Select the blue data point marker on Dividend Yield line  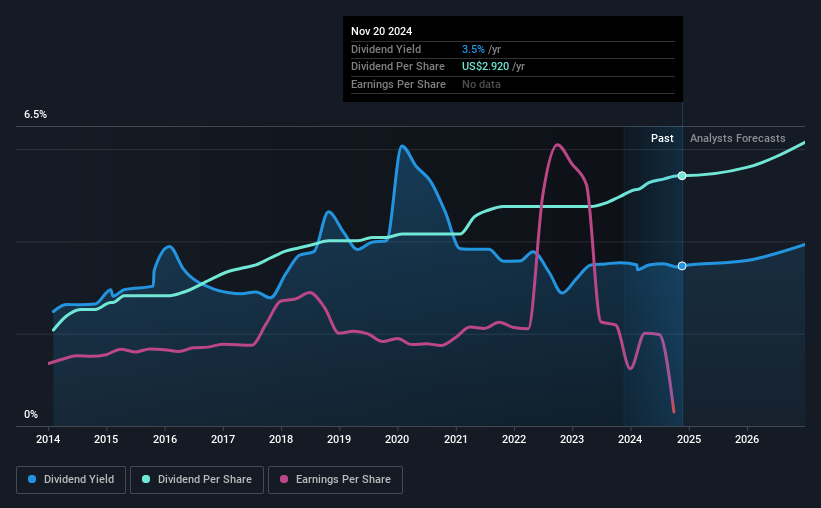point(682,266)
